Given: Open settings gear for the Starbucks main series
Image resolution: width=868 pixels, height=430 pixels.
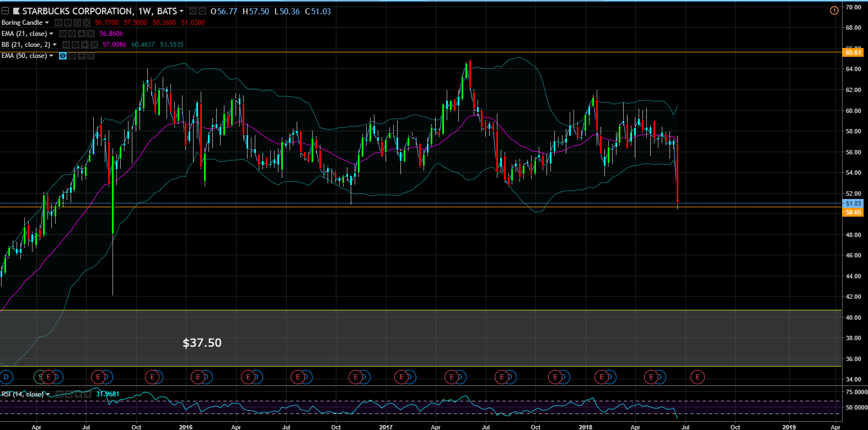Looking at the screenshot, I should coord(202,11).
